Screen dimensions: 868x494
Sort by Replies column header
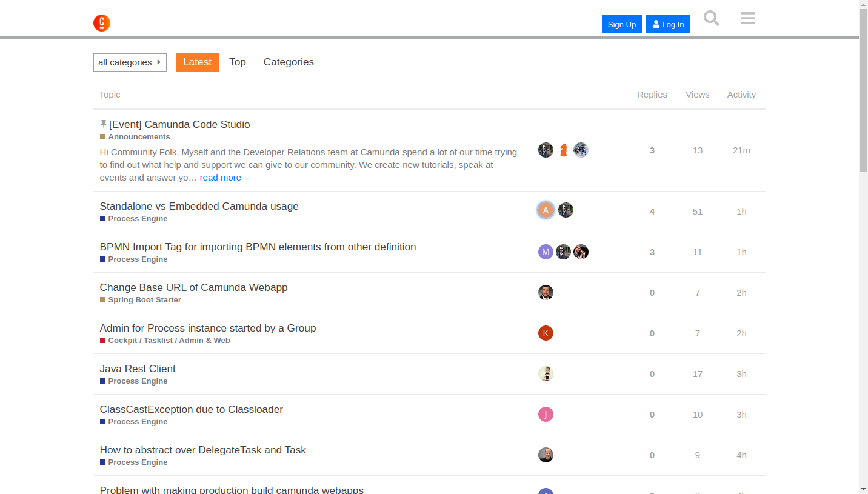pos(652,95)
